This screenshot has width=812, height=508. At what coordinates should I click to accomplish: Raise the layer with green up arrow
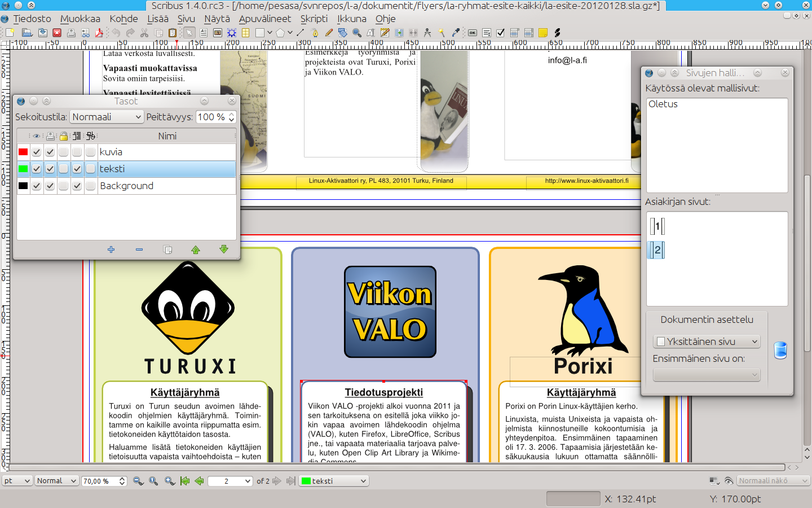click(x=196, y=249)
